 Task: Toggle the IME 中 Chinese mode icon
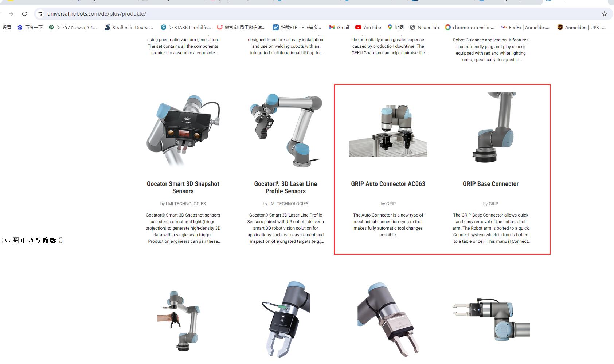pos(24,240)
